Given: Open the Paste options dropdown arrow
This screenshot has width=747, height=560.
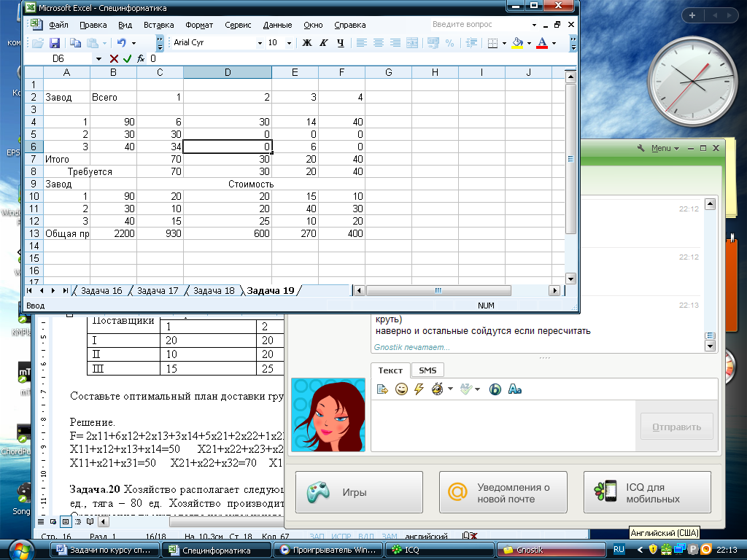Looking at the screenshot, I should point(104,43).
